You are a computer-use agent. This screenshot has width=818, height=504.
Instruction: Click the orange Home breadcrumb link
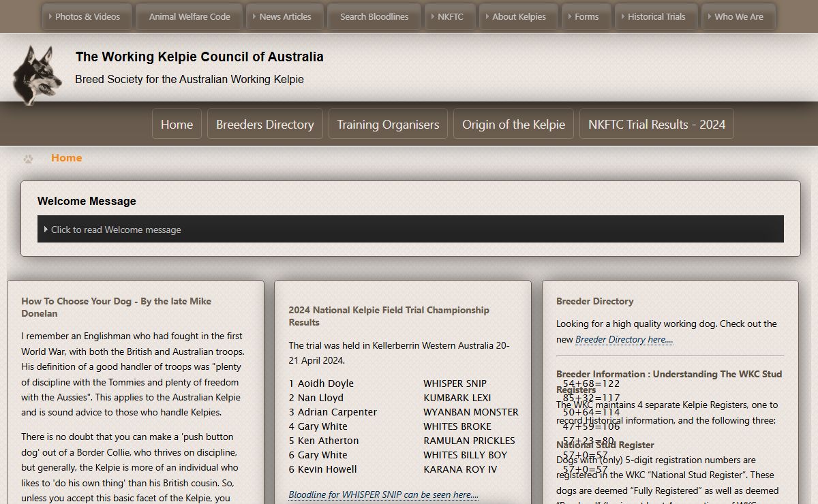(66, 158)
